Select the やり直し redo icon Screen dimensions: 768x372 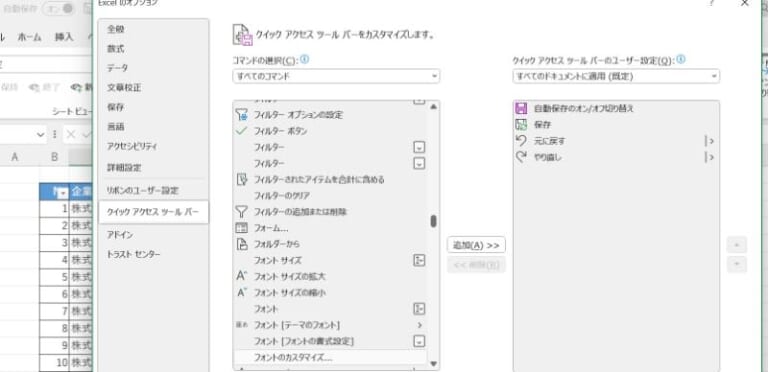pyautogui.click(x=522, y=157)
